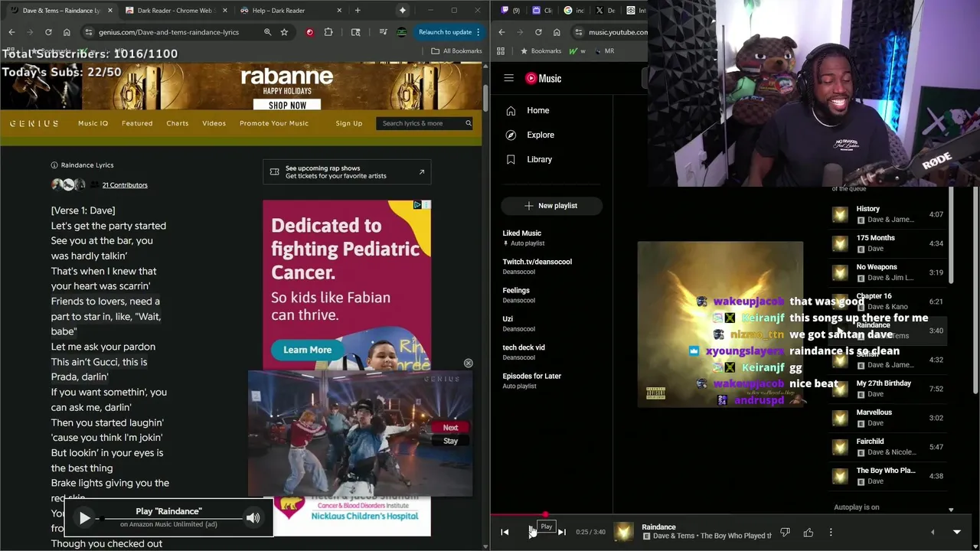Like the Raindance song with thumbs up

pos(808,532)
